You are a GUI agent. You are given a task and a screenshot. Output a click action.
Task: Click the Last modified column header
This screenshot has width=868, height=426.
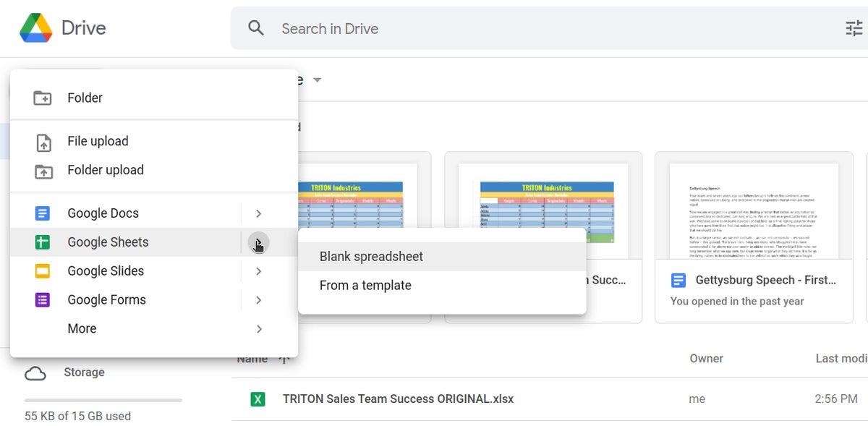point(842,358)
